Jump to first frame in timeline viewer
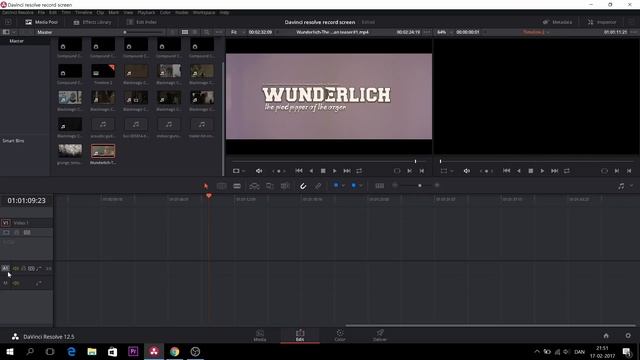Image resolution: width=640 pixels, height=360 pixels. pos(507,171)
